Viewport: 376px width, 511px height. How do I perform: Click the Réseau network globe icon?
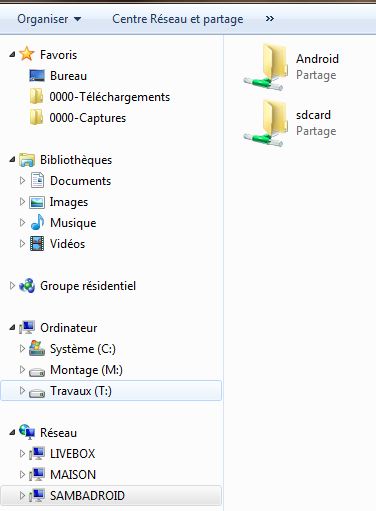point(27,432)
